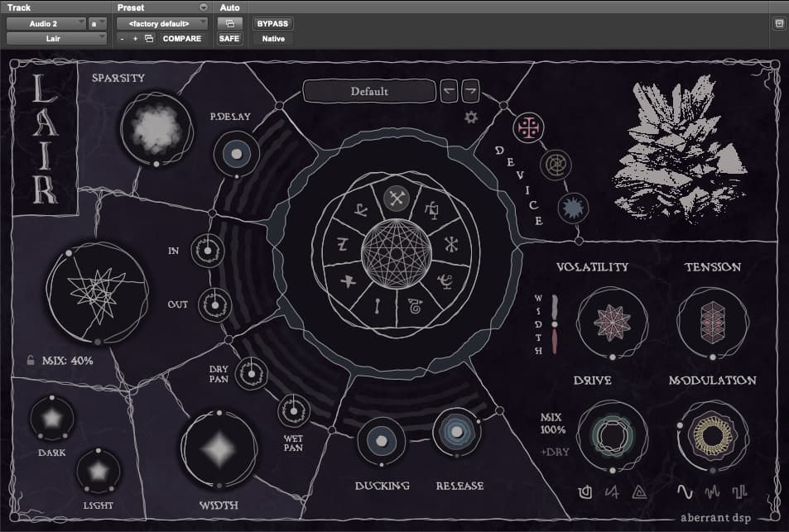The image size is (789, 532).
Task: Toggle plugin BYPASS
Action: 272,24
